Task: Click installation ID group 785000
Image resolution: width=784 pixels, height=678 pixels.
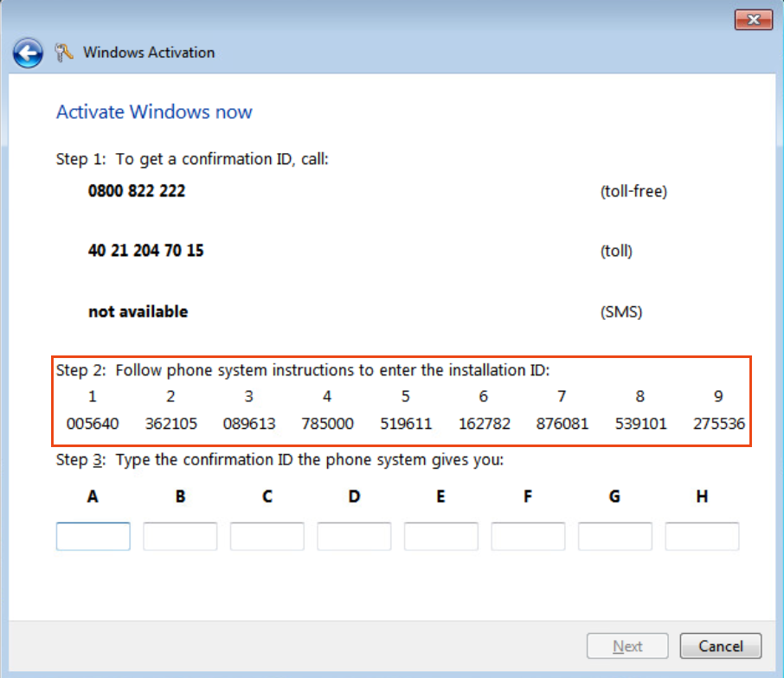Action: pyautogui.click(x=327, y=424)
